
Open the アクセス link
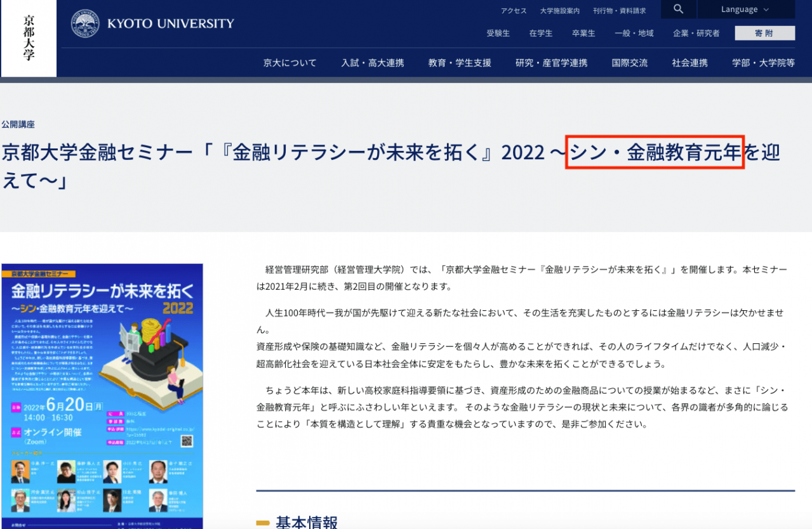[514, 11]
